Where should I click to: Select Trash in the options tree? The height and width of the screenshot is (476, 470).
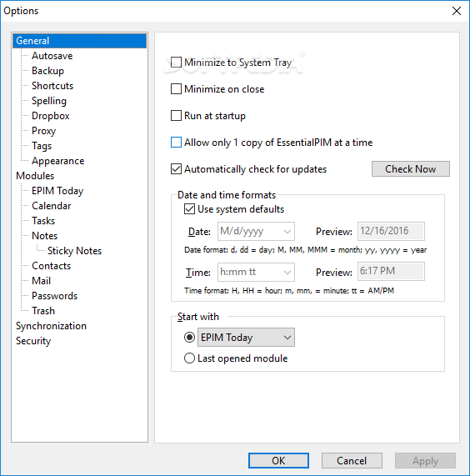pos(43,311)
